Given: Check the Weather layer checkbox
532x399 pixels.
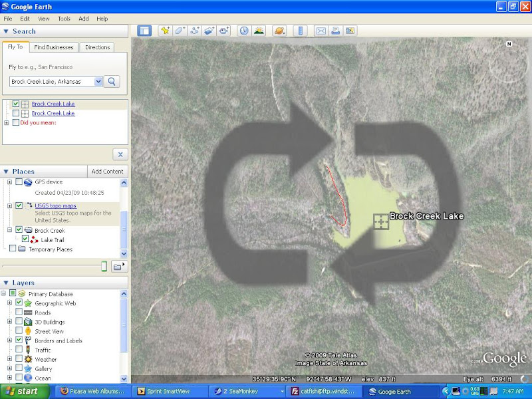Looking at the screenshot, I should 19,359.
